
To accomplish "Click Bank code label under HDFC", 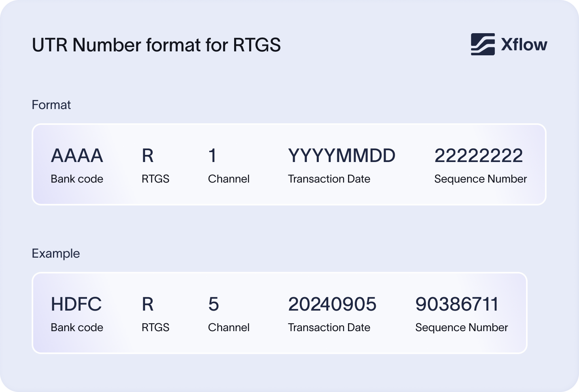I will (77, 328).
